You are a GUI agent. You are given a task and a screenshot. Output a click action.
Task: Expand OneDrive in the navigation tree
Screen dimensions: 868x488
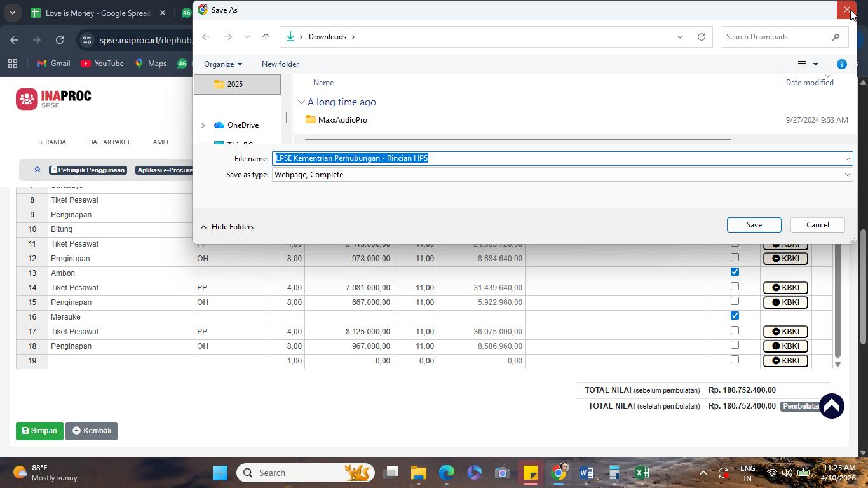tap(203, 125)
